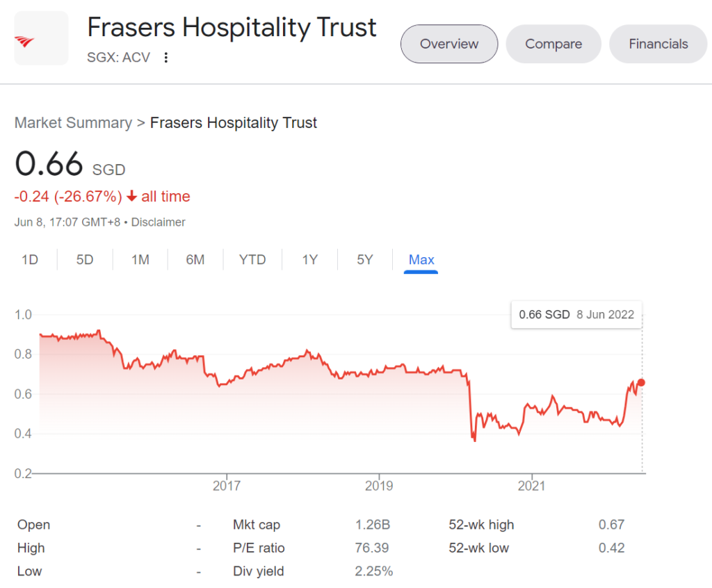Select the Overview button
This screenshot has height=588, width=712.
tap(449, 44)
